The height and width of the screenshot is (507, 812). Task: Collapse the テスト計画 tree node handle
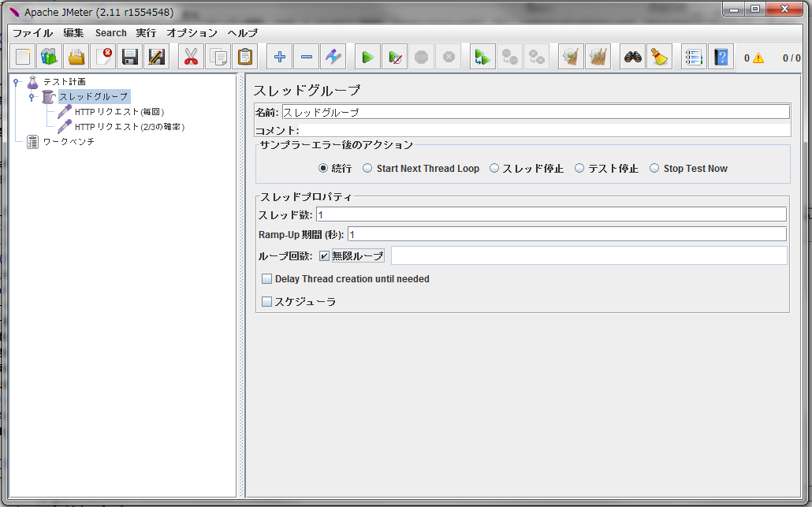tap(16, 82)
